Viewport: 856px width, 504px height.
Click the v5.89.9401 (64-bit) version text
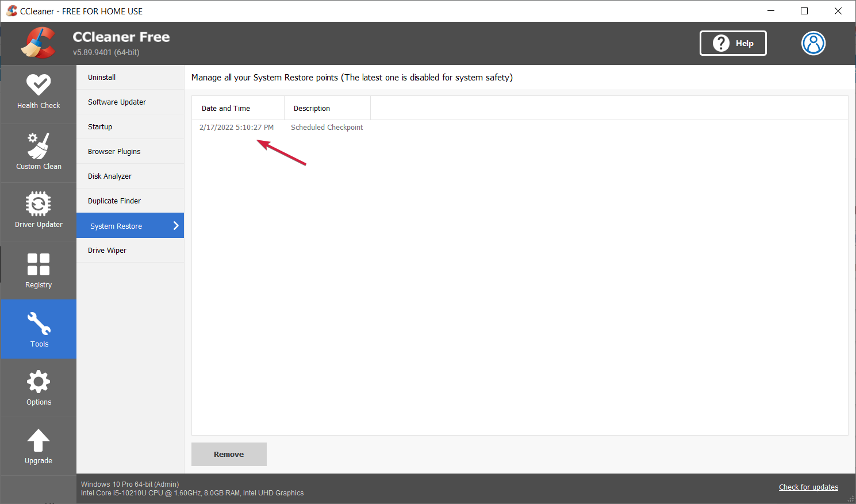106,52
